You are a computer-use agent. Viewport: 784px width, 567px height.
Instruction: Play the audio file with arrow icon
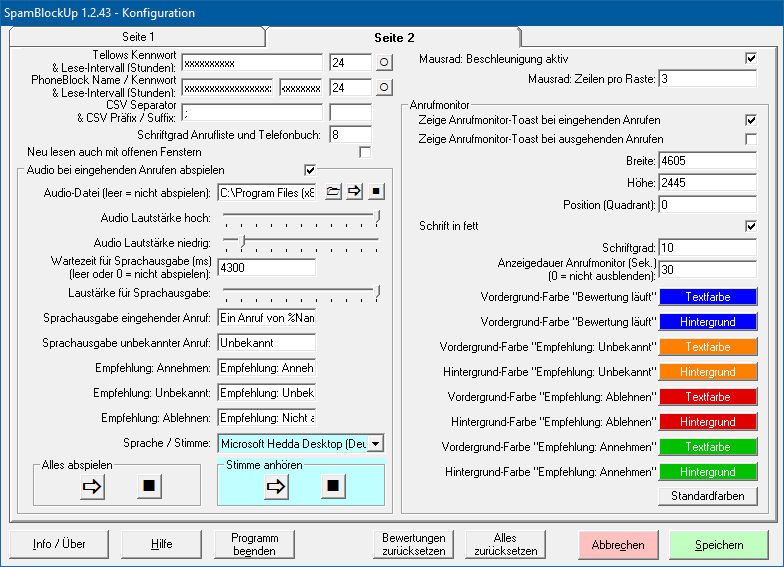[x=354, y=192]
